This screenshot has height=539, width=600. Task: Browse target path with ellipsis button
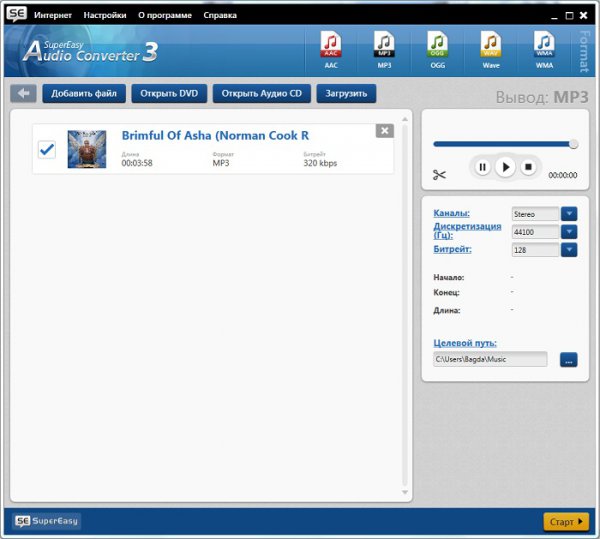point(569,360)
